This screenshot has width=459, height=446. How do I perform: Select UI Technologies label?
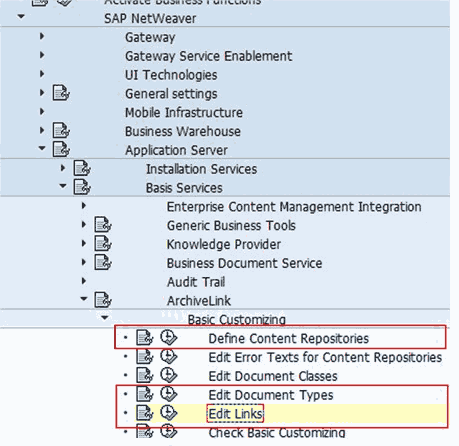click(x=171, y=75)
